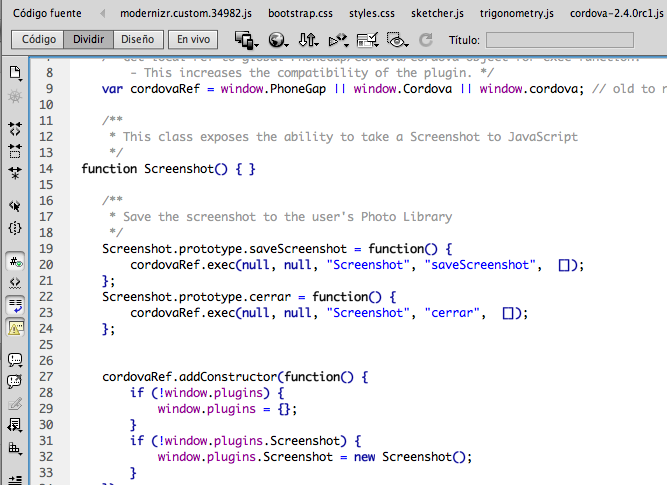Open the preview in browser globe menu
667x485 pixels.
tap(277, 41)
